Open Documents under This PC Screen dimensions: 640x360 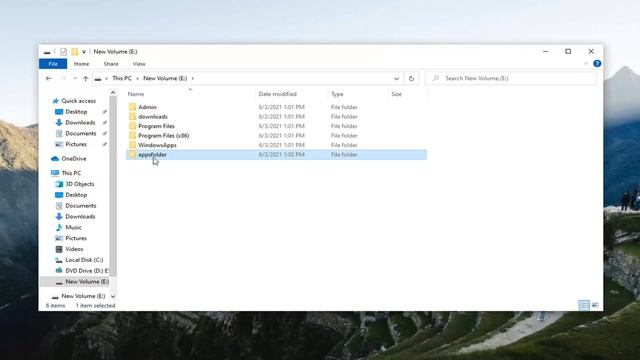pyautogui.click(x=80, y=206)
